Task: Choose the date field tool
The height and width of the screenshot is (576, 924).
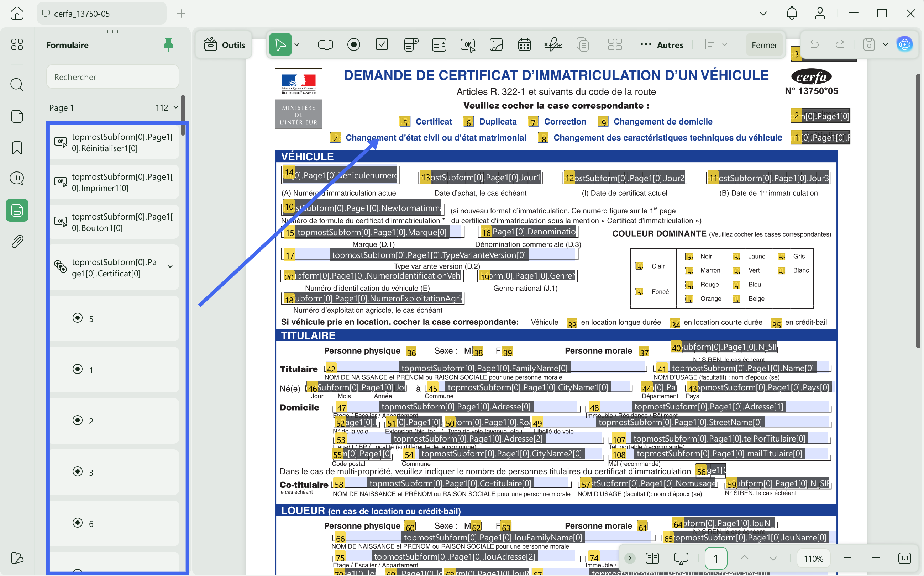Action: click(x=525, y=45)
